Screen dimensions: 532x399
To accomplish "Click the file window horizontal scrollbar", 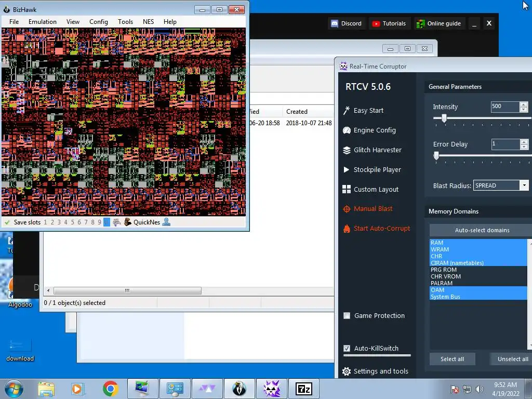I will point(128,291).
